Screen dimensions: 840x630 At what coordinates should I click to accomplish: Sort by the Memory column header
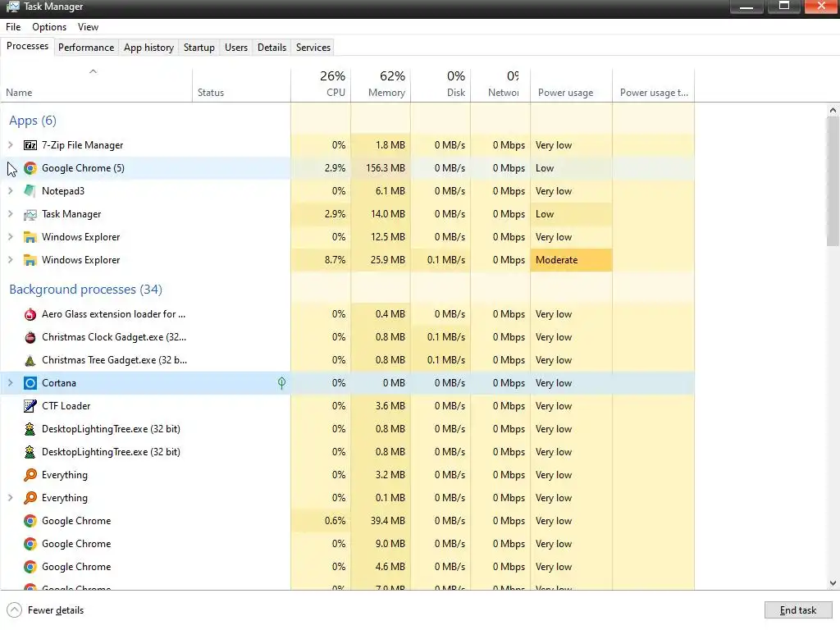[381, 84]
